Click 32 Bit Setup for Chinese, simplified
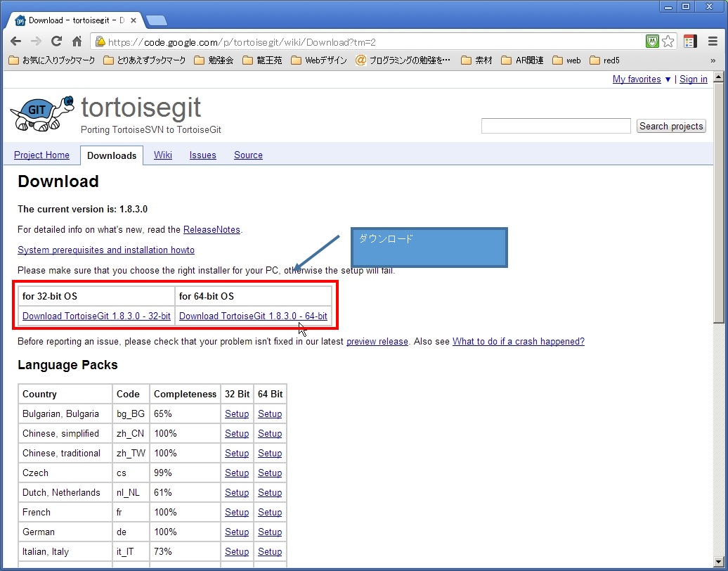 237,433
